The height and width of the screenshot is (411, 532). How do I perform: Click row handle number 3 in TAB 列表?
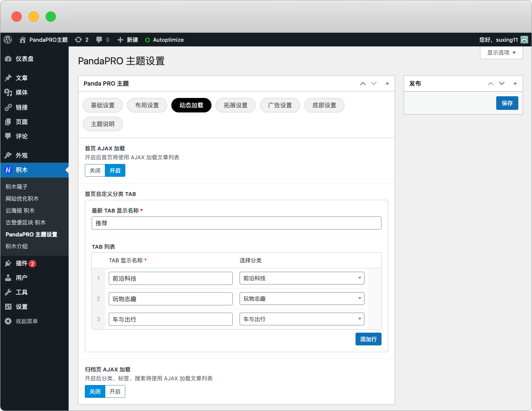tap(98, 319)
